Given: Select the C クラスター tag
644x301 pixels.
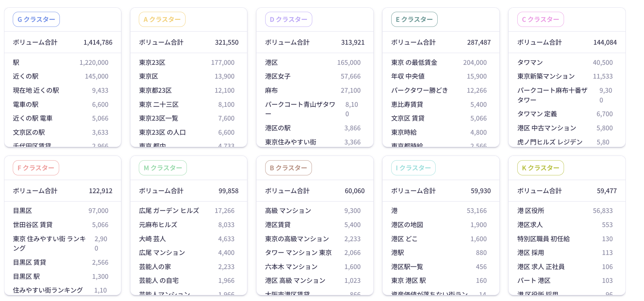Looking at the screenshot, I should 540,19.
